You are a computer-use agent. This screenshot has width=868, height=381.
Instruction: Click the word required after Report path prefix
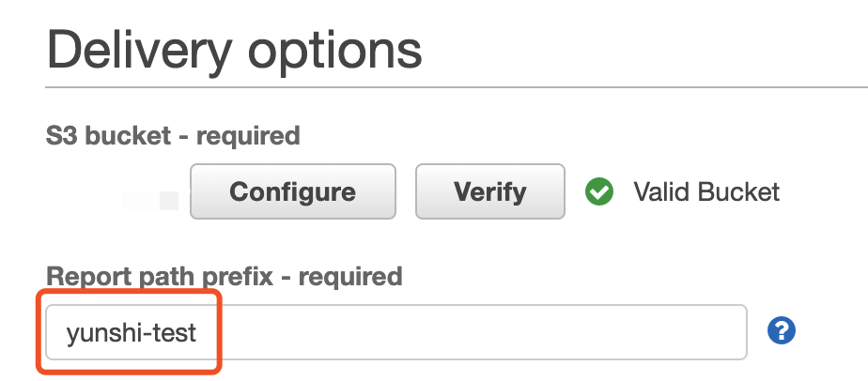(350, 277)
